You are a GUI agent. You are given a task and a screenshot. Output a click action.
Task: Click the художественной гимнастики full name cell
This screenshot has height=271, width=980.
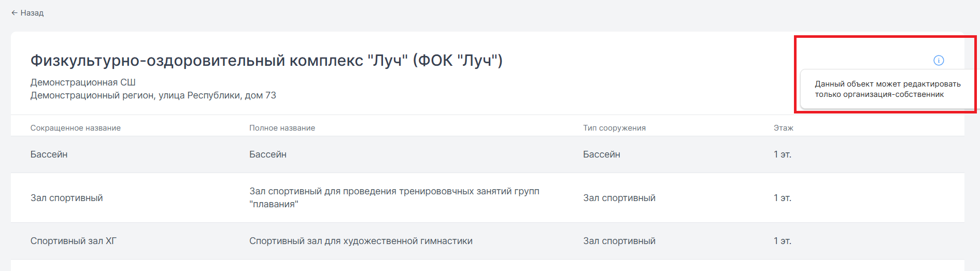361,241
